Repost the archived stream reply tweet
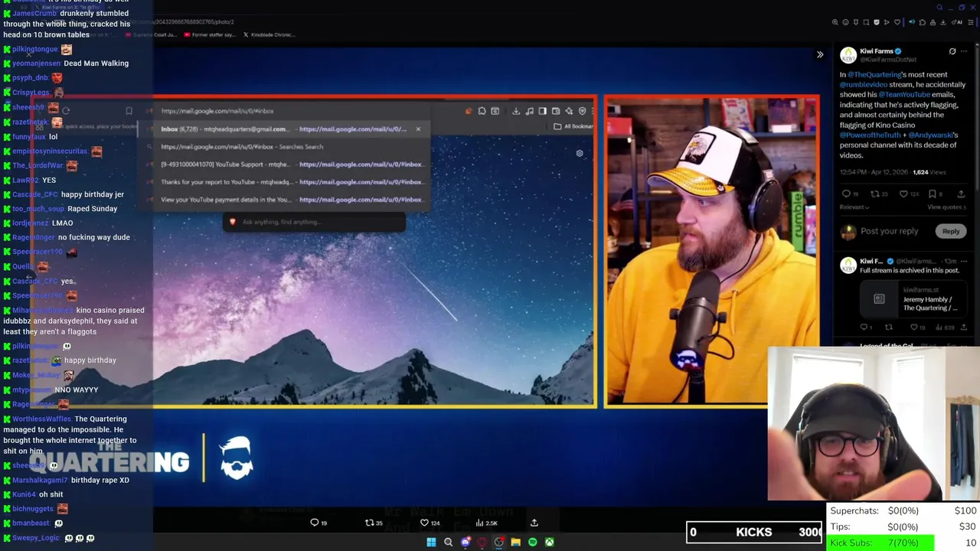This screenshot has width=980, height=551. [889, 328]
